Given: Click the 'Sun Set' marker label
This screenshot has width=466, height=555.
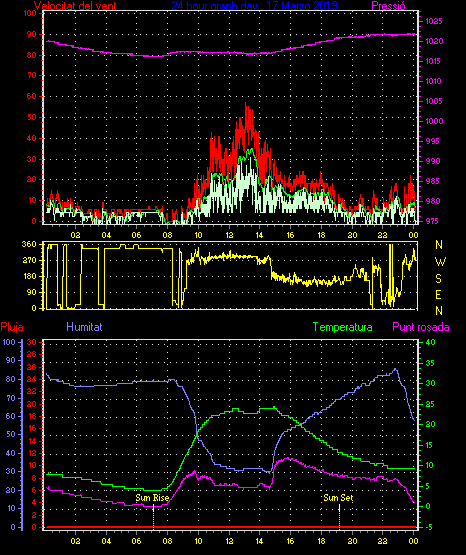Looking at the screenshot, I should (338, 498).
